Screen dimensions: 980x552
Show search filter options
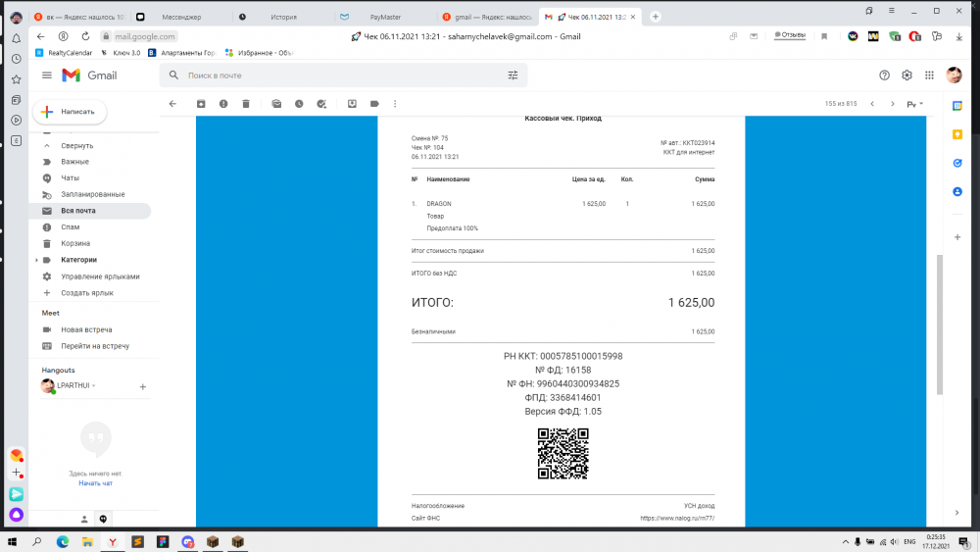pyautogui.click(x=513, y=75)
